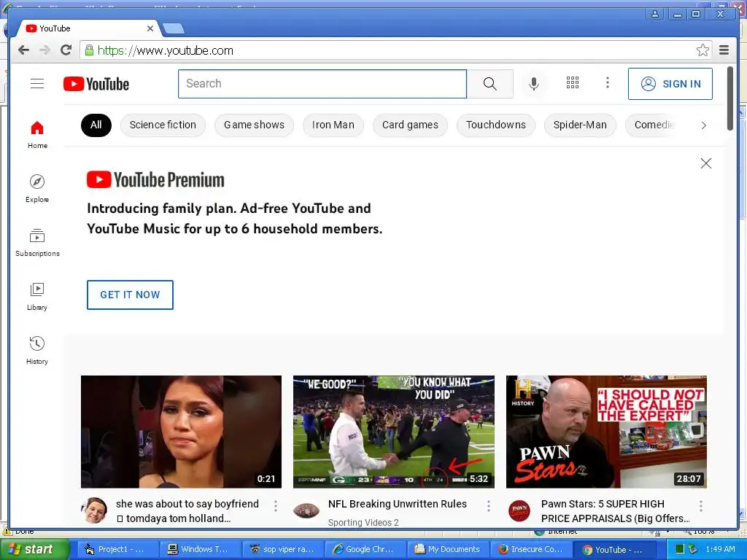747x560 pixels.
Task: Click GET IT NOW button
Action: point(130,295)
